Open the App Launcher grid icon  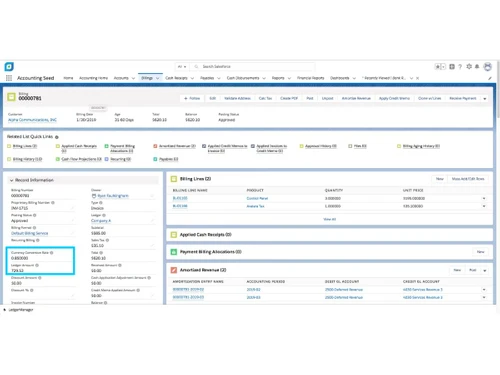9,78
